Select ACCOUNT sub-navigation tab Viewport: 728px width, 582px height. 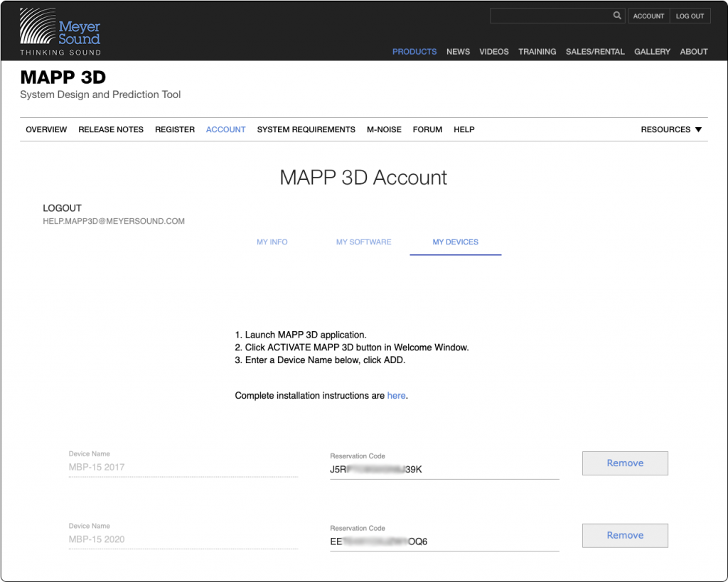(225, 129)
